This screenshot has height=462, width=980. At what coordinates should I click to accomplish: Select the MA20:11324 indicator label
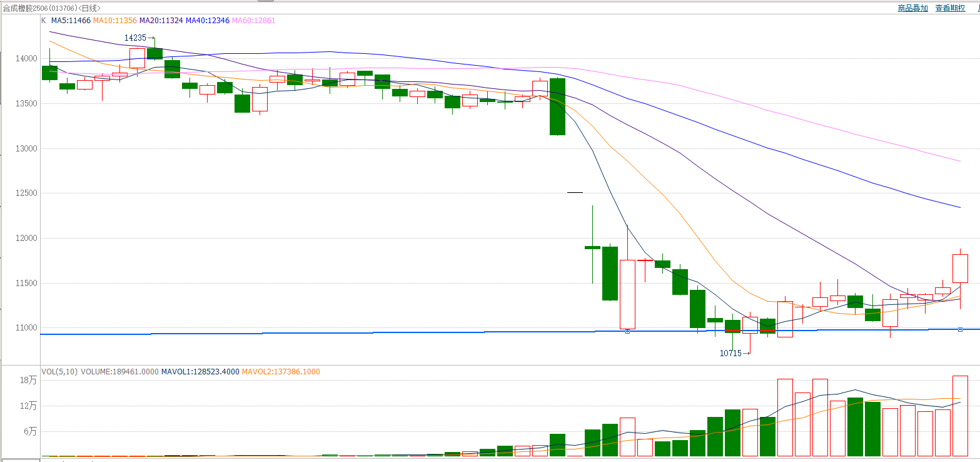click(161, 21)
